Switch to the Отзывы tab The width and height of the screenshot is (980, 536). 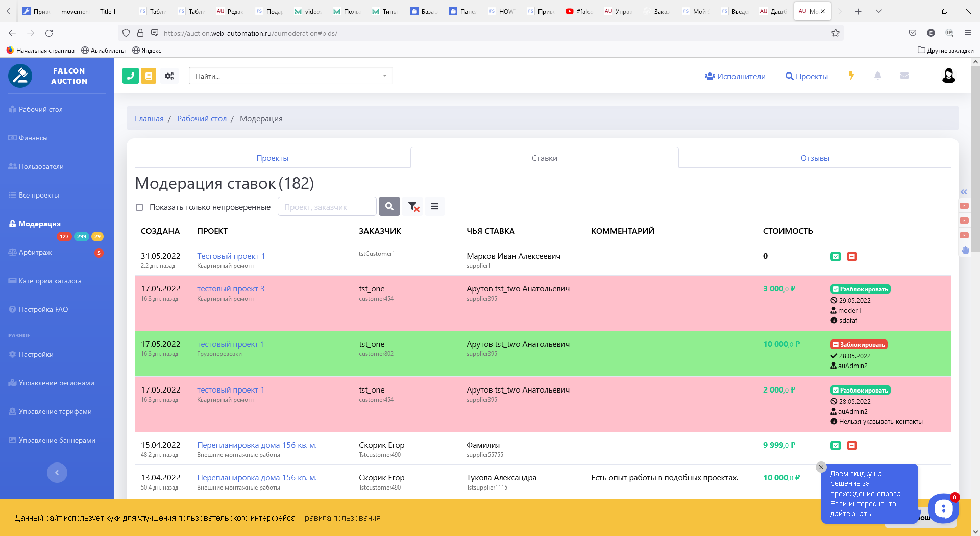pos(815,158)
